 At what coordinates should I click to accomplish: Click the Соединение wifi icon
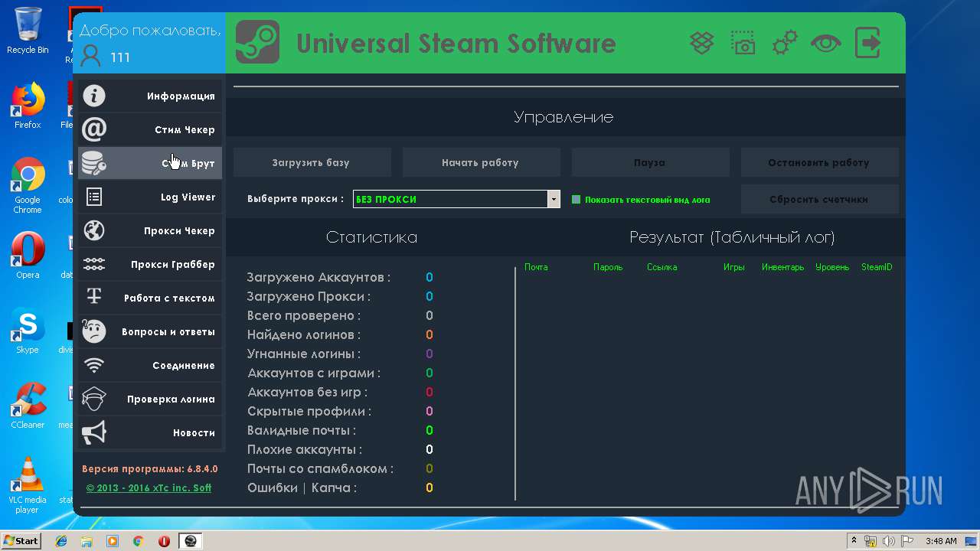point(94,365)
